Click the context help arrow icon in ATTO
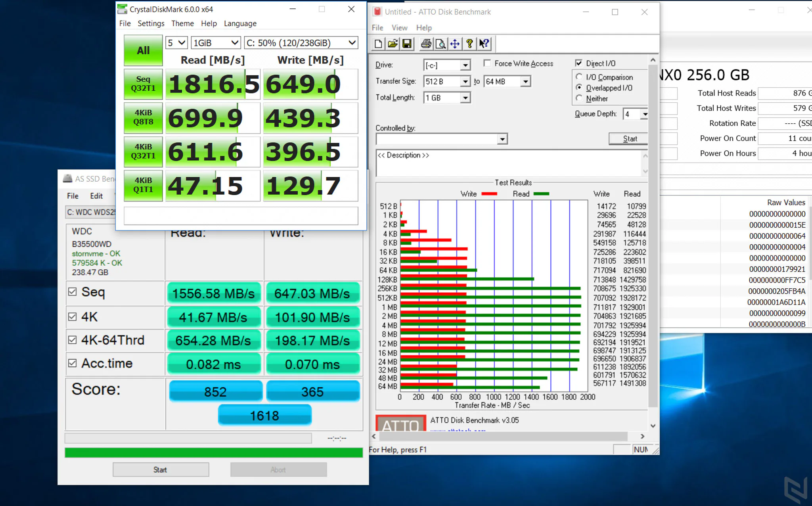 pyautogui.click(x=484, y=44)
